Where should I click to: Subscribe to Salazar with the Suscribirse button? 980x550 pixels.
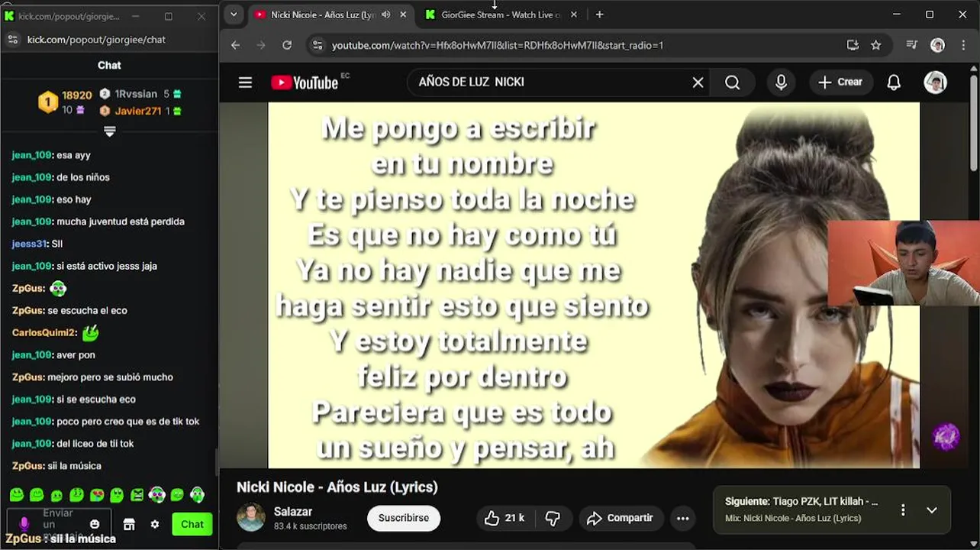[404, 518]
